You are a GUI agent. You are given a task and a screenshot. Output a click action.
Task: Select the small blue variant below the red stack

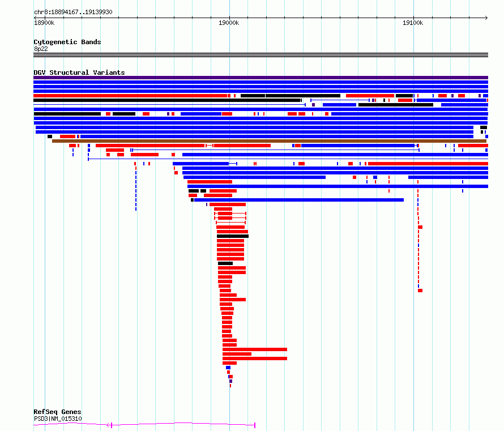pos(228,368)
